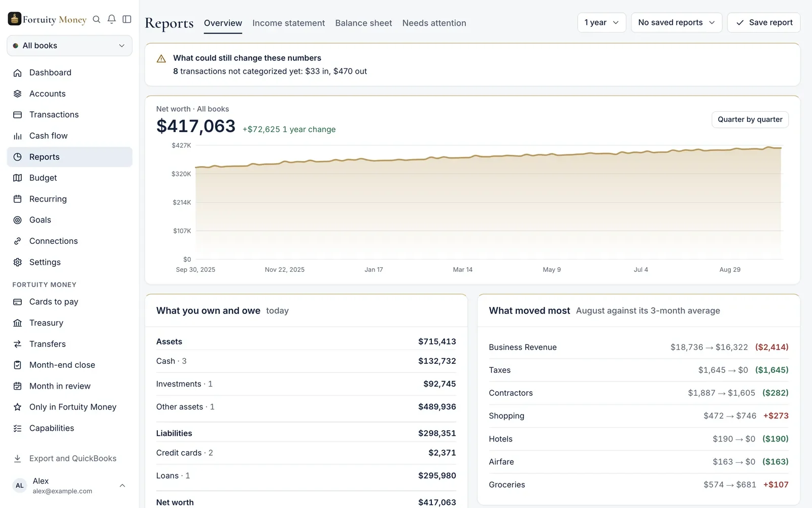This screenshot has width=812, height=508.
Task: Click the Accounts layers icon
Action: [18, 94]
